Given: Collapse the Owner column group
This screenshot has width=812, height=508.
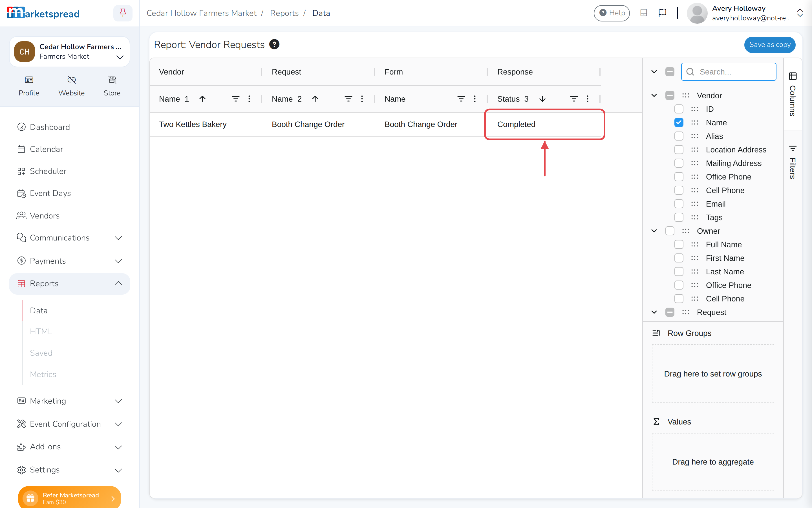Looking at the screenshot, I should 654,231.
